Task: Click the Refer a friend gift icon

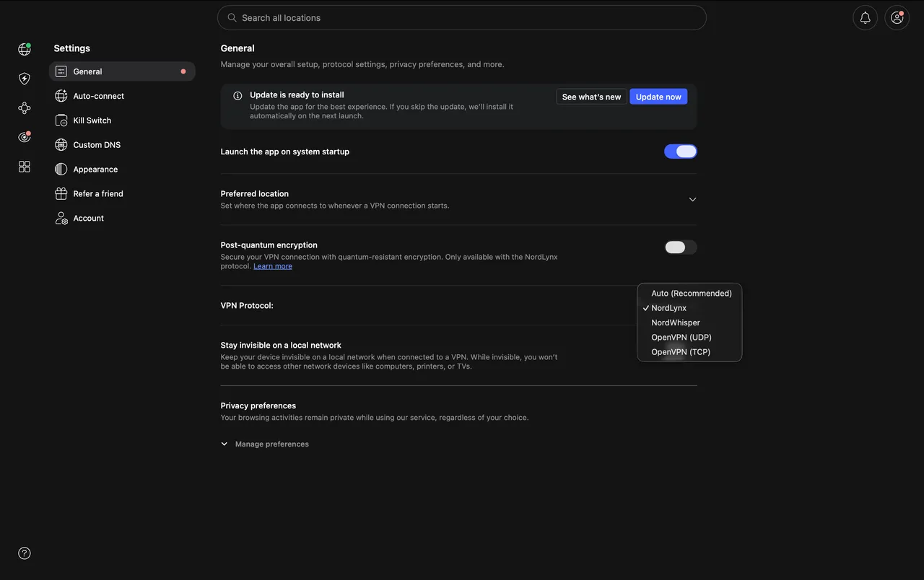Action: pyautogui.click(x=61, y=193)
